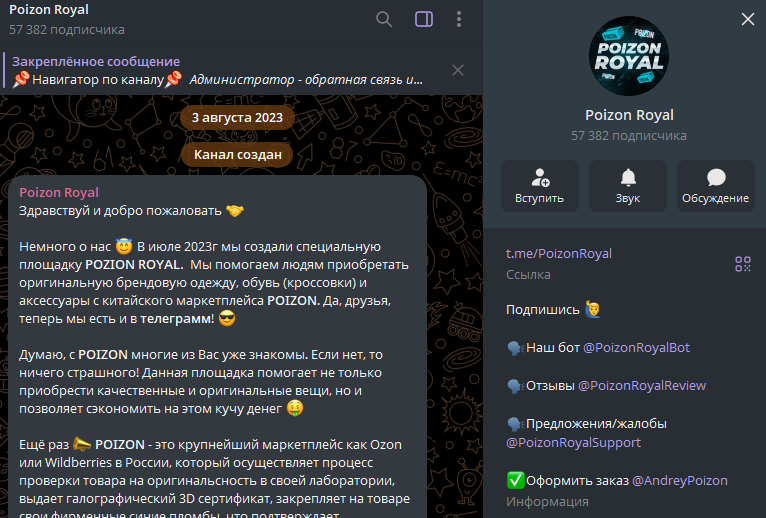
Task: Close the channel info panel
Action: [747, 20]
